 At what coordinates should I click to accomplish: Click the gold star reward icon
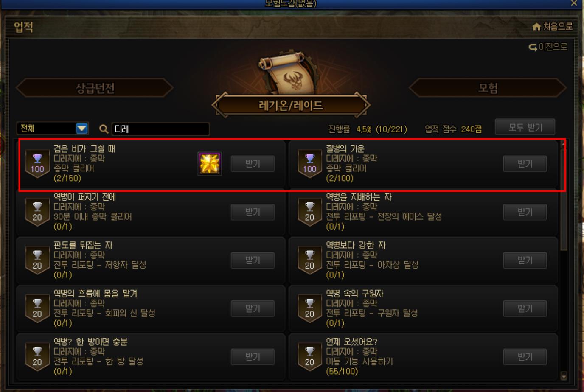pos(210,164)
